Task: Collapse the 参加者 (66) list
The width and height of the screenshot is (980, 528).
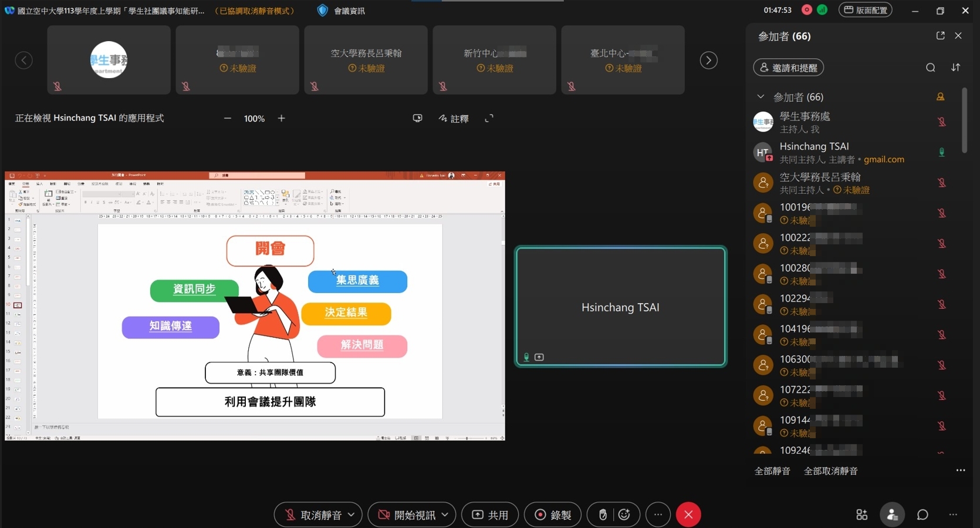Action: click(x=761, y=97)
